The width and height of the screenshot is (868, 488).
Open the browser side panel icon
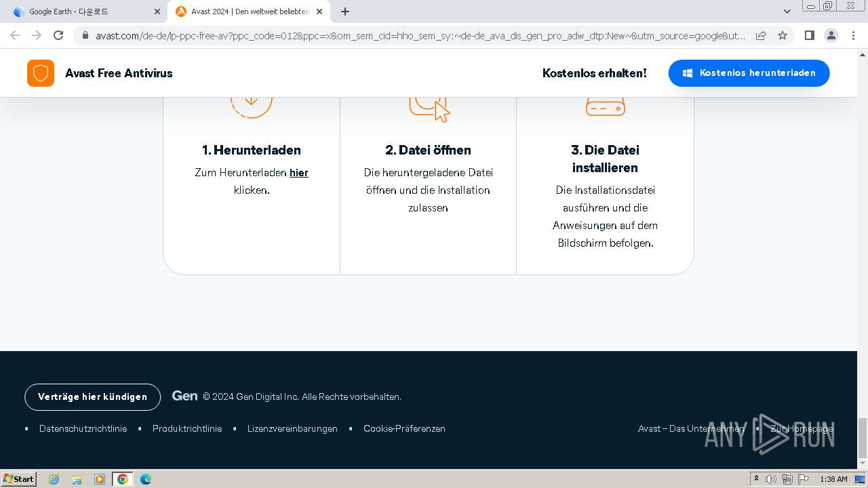tap(809, 35)
